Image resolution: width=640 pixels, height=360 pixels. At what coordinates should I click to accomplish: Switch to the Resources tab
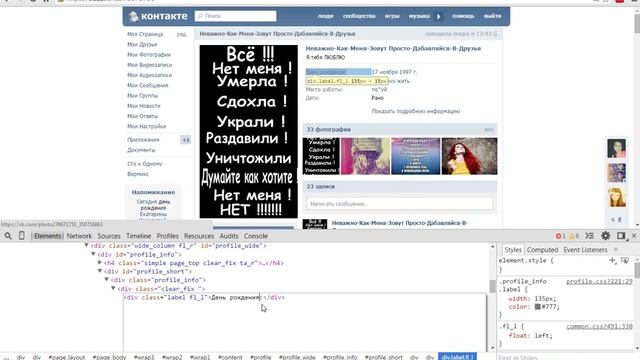199,236
